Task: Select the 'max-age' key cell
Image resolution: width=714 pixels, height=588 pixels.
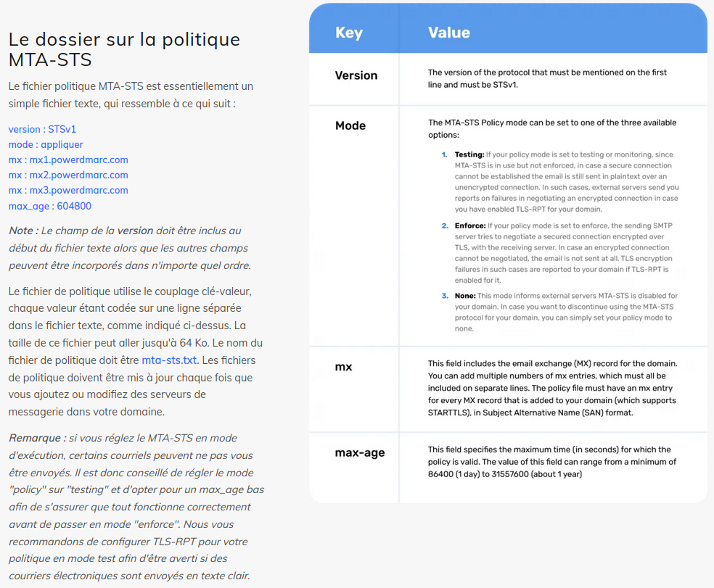Action: [x=359, y=453]
